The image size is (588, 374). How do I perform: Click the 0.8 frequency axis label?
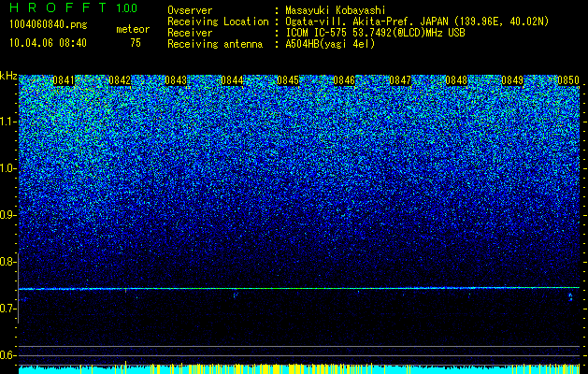7,262
